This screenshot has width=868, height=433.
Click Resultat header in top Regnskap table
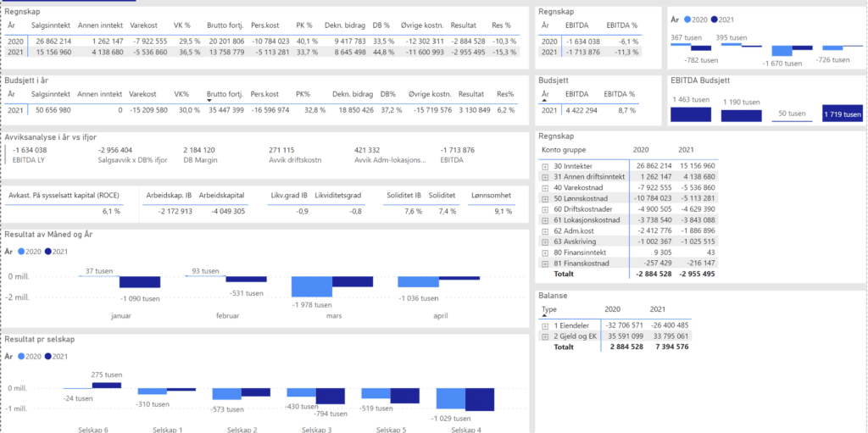pos(464,25)
